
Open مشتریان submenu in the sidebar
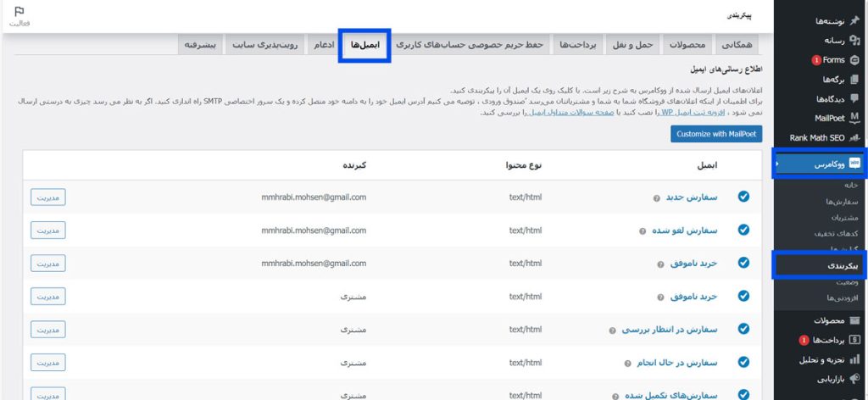click(844, 218)
